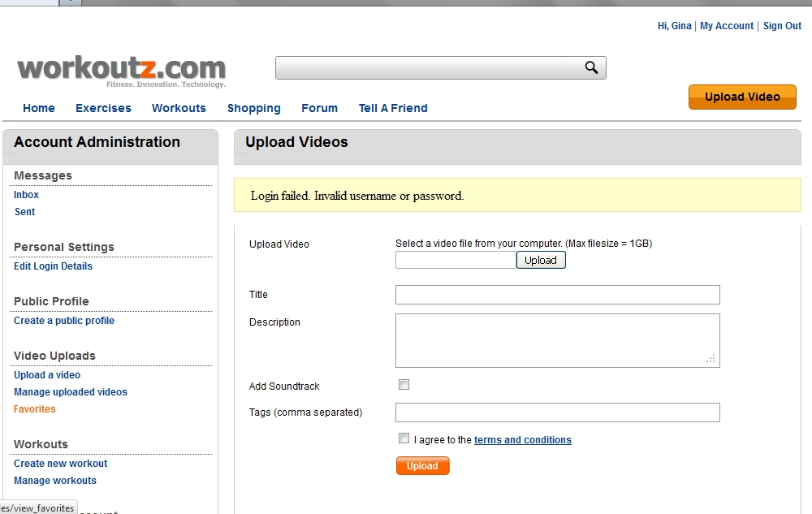Screen dimensions: 812x514
Task: Click the orange Upload Video button
Action: click(x=742, y=97)
